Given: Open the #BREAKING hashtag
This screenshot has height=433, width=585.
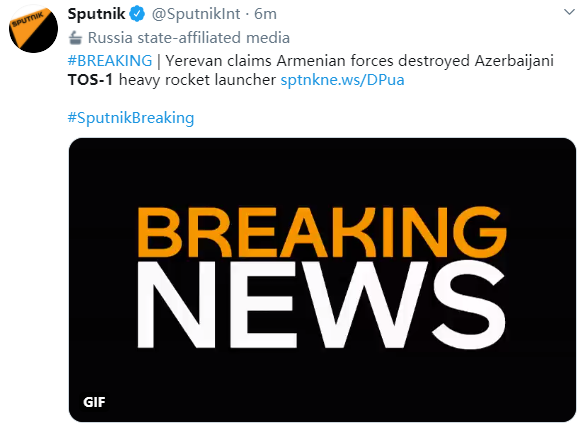Looking at the screenshot, I should pyautogui.click(x=110, y=61).
